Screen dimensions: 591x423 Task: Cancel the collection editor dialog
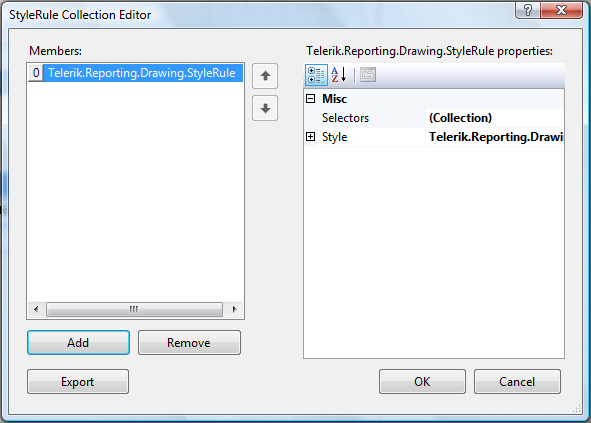[x=517, y=382]
